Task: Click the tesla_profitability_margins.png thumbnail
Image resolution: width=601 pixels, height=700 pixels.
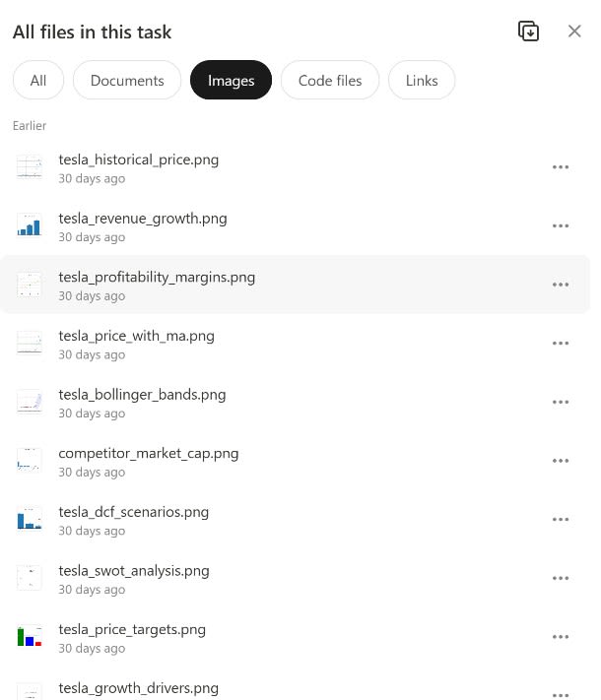Action: (30, 285)
